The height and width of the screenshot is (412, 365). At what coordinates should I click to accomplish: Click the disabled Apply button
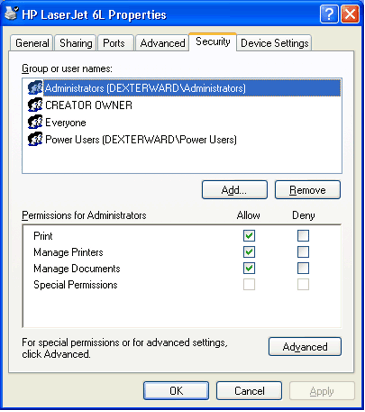click(x=322, y=391)
